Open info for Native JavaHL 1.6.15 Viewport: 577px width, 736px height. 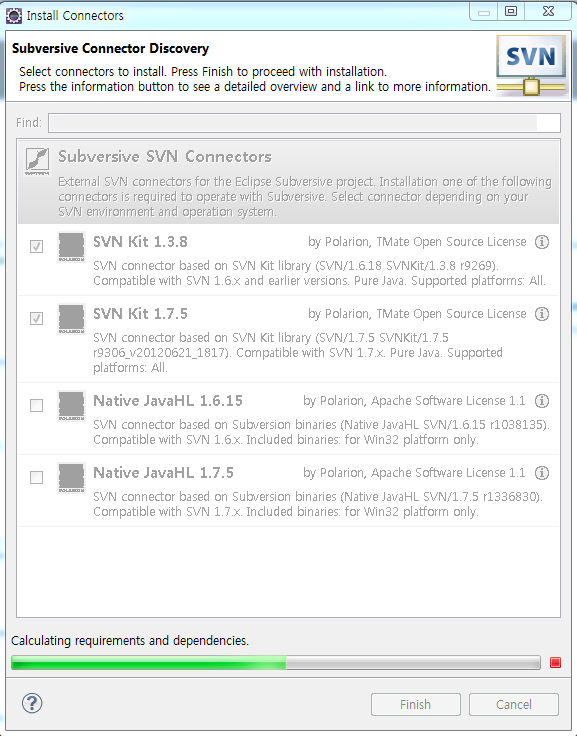pyautogui.click(x=542, y=401)
